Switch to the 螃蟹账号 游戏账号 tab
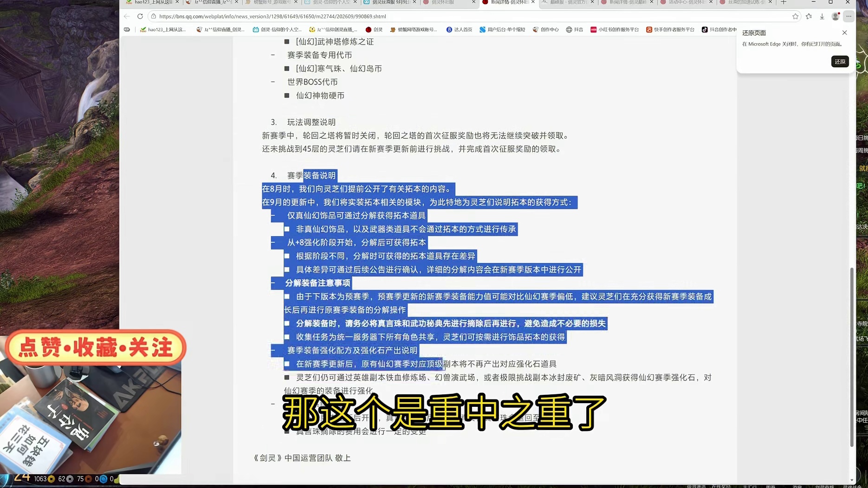Viewport: 868px width, 488px height. coord(272,2)
